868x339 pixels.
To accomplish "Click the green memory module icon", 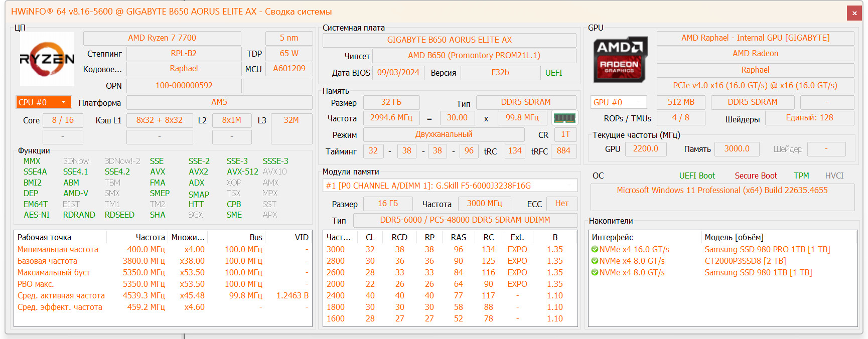I will pos(564,118).
